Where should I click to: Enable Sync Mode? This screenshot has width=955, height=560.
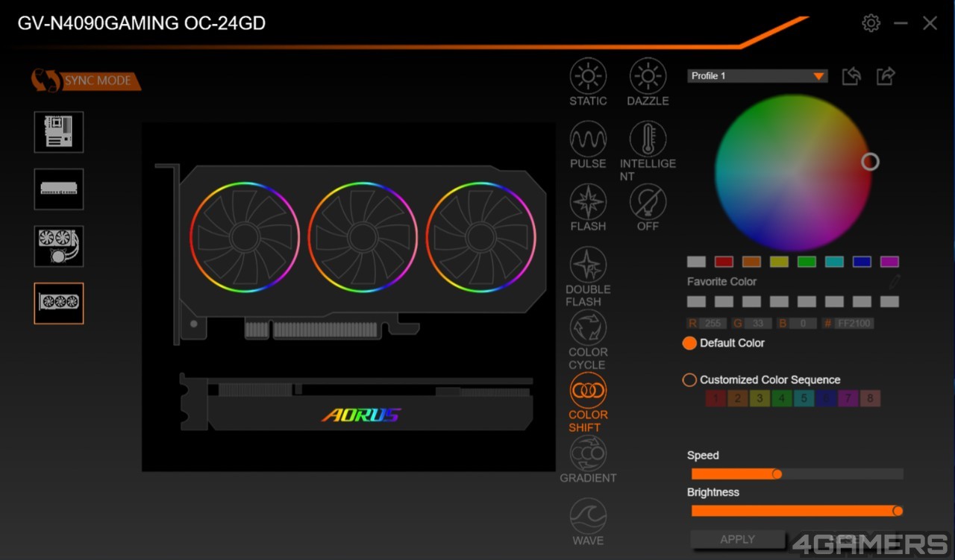point(86,81)
